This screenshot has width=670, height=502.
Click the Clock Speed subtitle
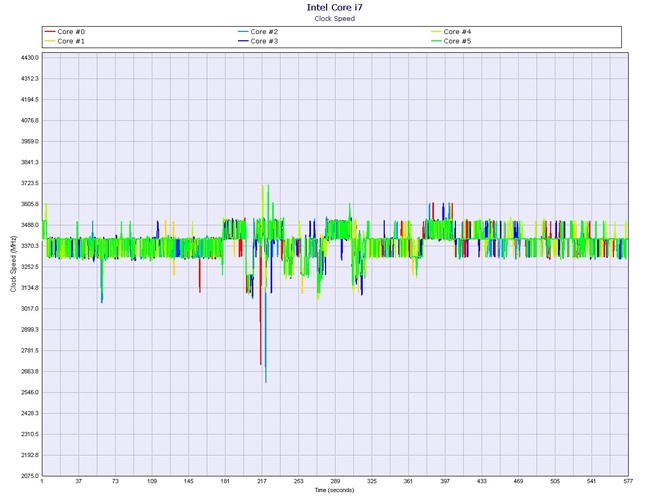[x=335, y=18]
